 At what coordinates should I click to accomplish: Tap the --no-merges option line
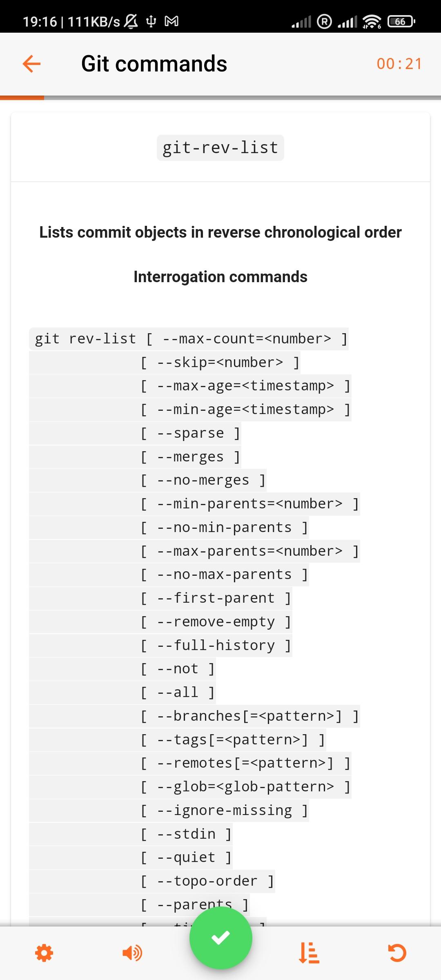[203, 480]
